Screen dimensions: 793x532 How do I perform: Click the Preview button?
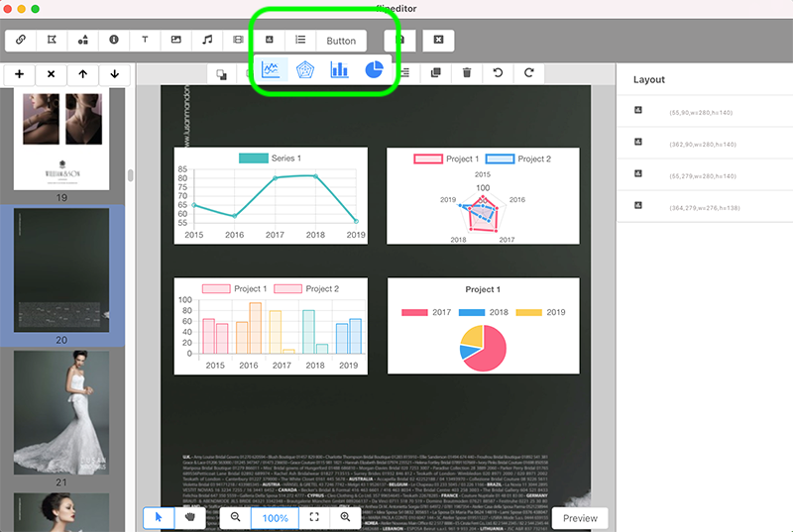580,518
